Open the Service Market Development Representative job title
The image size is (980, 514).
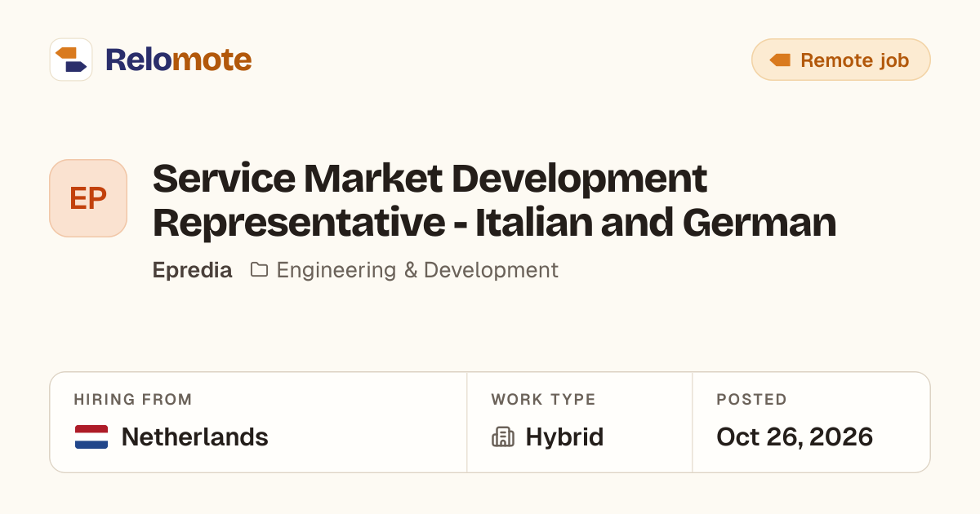point(494,200)
